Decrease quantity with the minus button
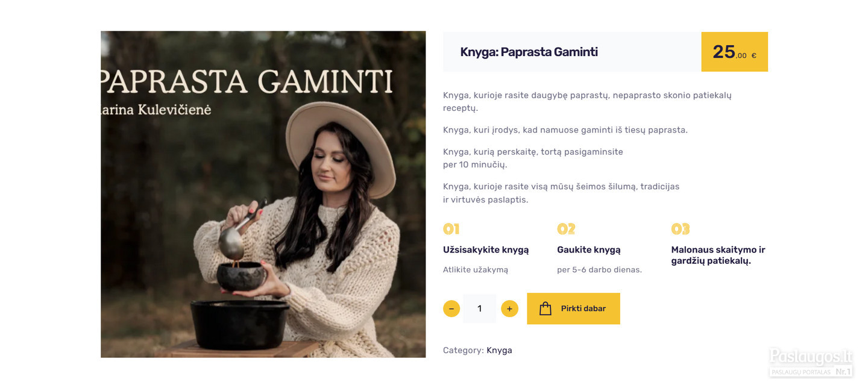Screen dimensions: 868x391 pyautogui.click(x=451, y=308)
